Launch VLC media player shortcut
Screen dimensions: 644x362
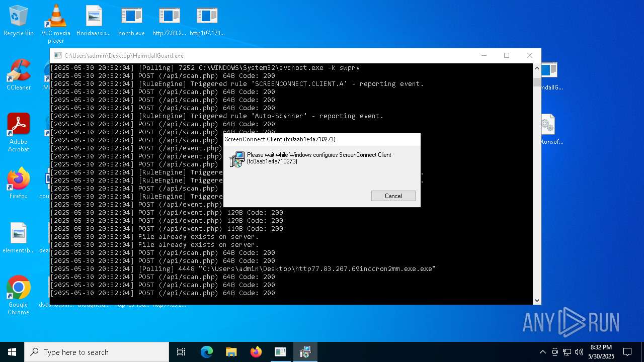[x=56, y=24]
